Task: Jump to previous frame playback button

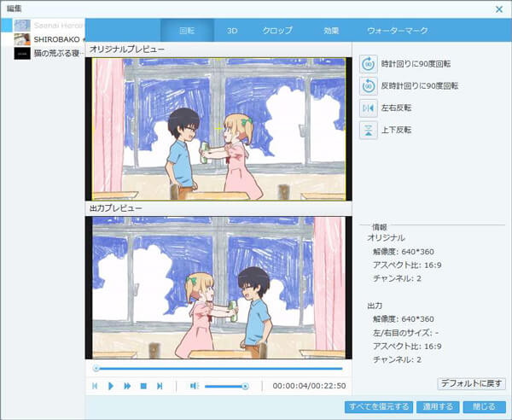Action: click(x=95, y=386)
